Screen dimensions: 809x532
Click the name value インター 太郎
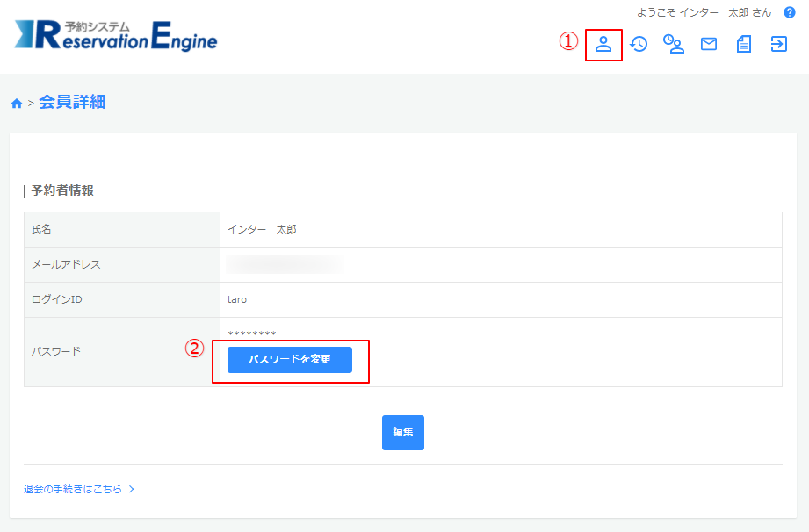262,229
